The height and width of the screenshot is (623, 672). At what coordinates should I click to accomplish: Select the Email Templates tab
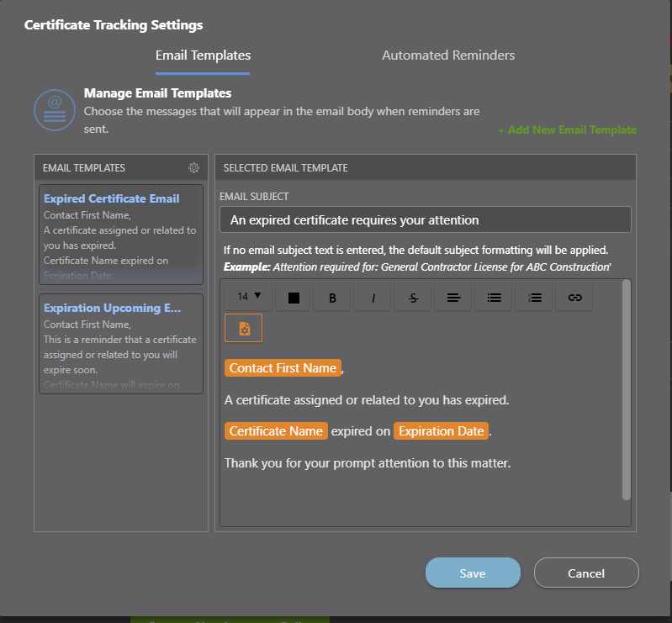click(203, 55)
